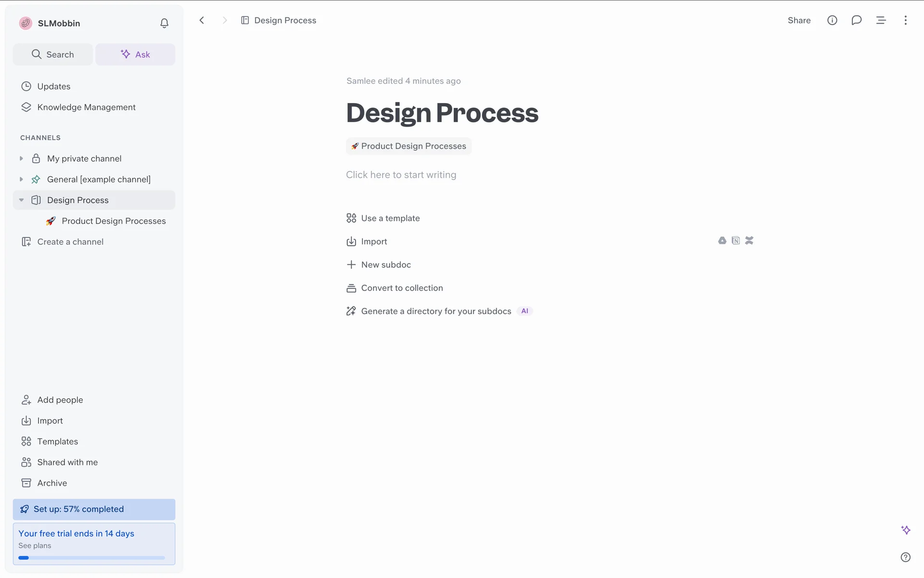Click Convert to collection
924x578 pixels.
[x=401, y=288]
